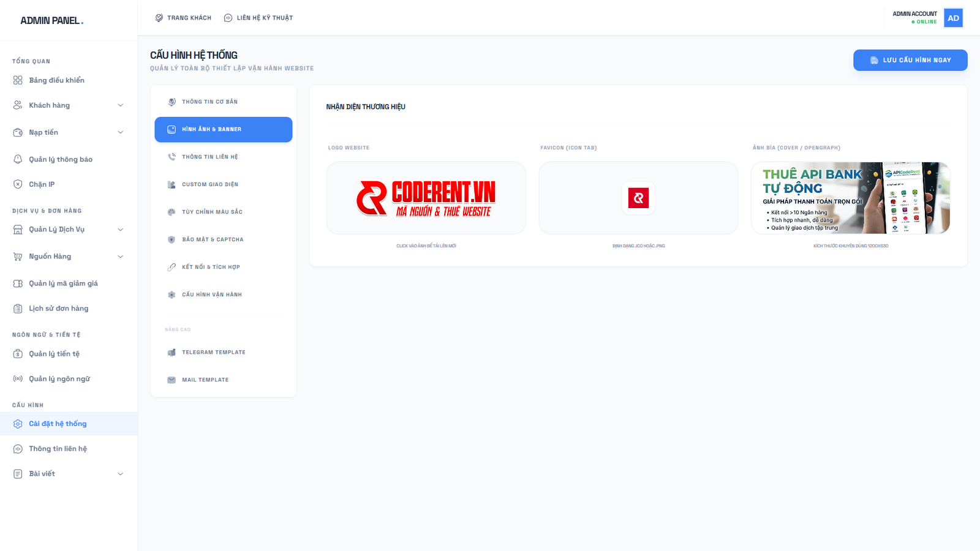The image size is (980, 551).
Task: Click the Quản lý thông báo bell icon
Action: click(17, 159)
